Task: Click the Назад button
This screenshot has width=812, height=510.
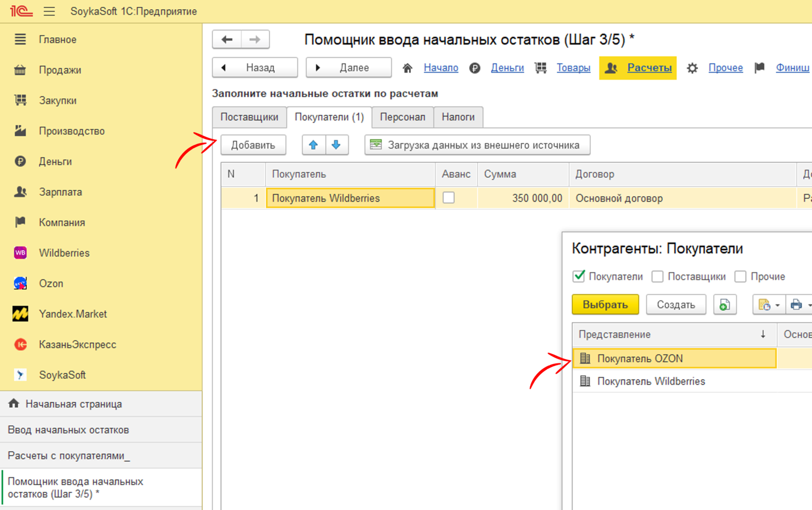Action: pos(255,68)
